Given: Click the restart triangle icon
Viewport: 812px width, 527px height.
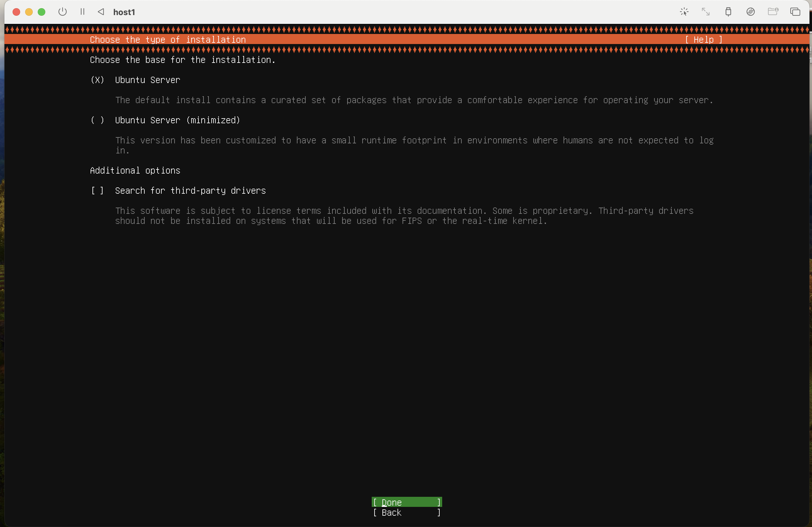Looking at the screenshot, I should [101, 12].
